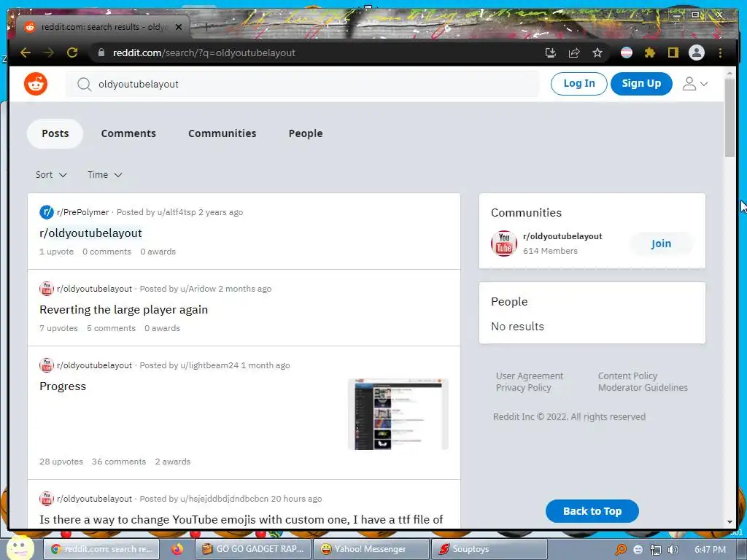Open Yahoo! Messenger from taskbar
The width and height of the screenshot is (747, 560).
coord(371,549)
